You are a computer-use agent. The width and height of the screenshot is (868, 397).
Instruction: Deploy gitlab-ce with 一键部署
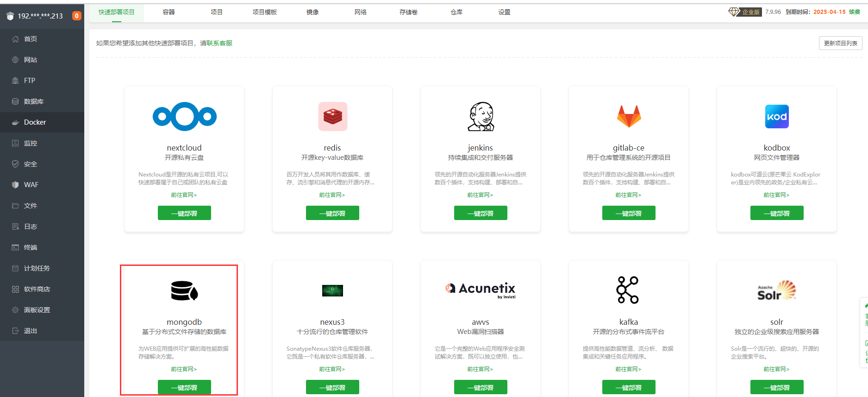629,213
